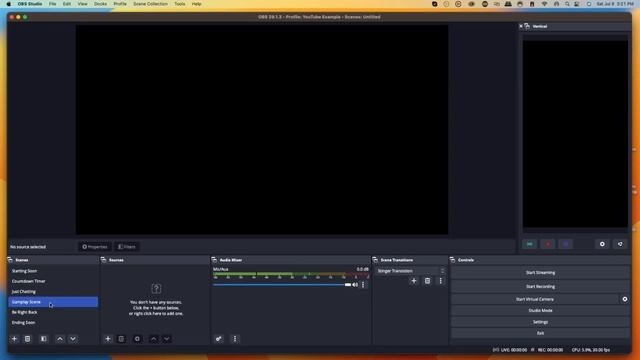Adjust the Mic/Aux volume slider
The width and height of the screenshot is (640, 360).
(282, 285)
